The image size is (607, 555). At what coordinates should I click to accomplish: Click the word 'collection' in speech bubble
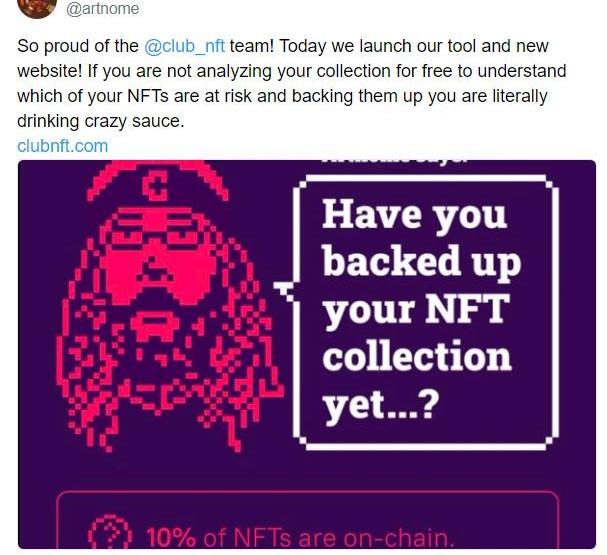point(416,355)
